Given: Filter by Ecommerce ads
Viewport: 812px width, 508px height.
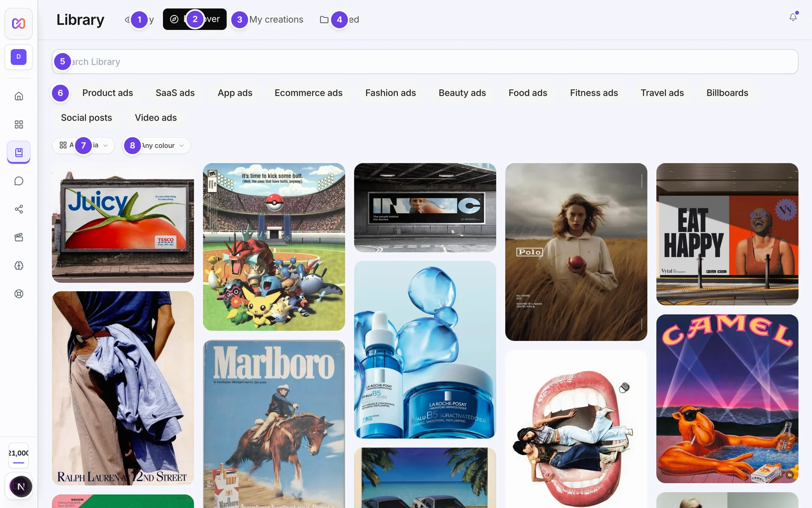Looking at the screenshot, I should point(309,93).
